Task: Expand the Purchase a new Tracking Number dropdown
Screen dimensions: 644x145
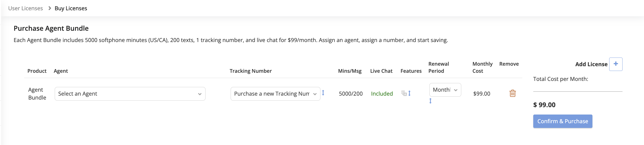Action: point(275,94)
